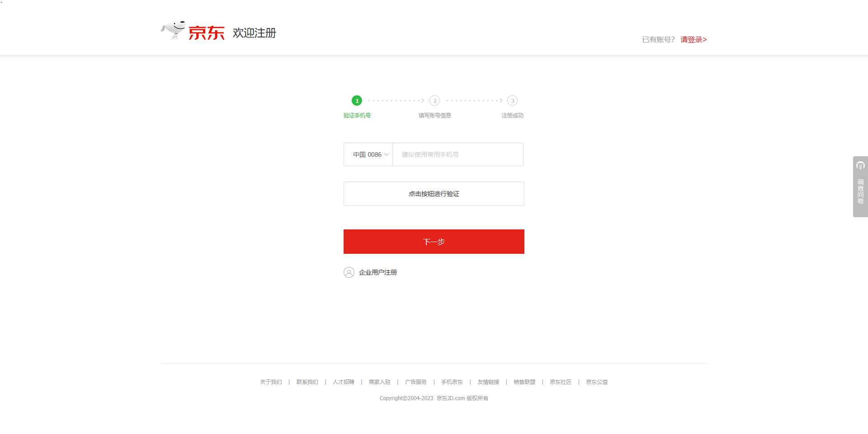This screenshot has height=434, width=868.
Task: Click the JD dog mascot logo
Action: click(173, 30)
